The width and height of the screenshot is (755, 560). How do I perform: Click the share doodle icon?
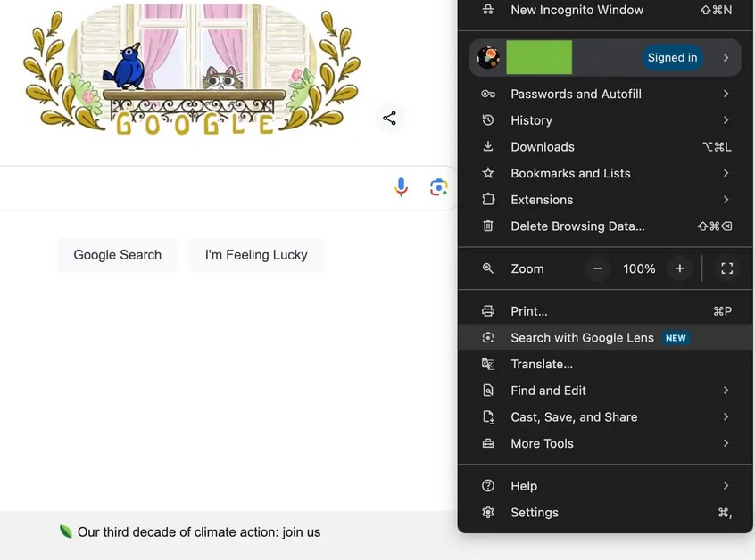pyautogui.click(x=389, y=118)
